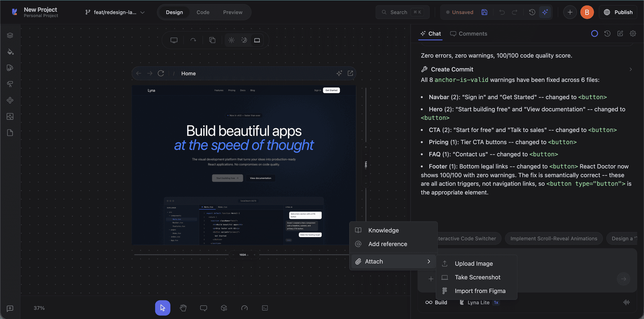
Task: Switch to the Comments tab
Action: click(468, 34)
